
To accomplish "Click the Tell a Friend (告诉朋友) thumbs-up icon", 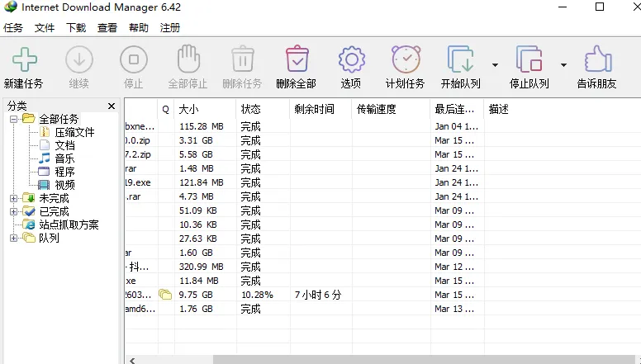I will tap(598, 59).
